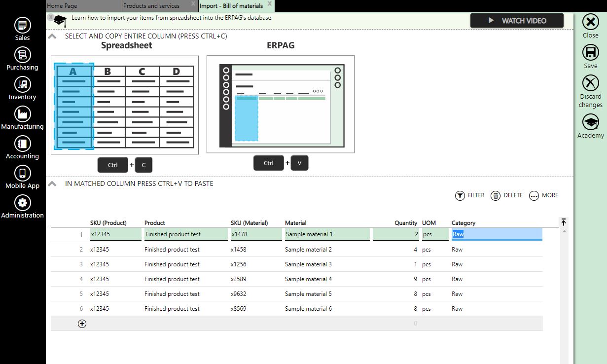Click the Save disk icon
The width and height of the screenshot is (607, 364).
tap(590, 53)
